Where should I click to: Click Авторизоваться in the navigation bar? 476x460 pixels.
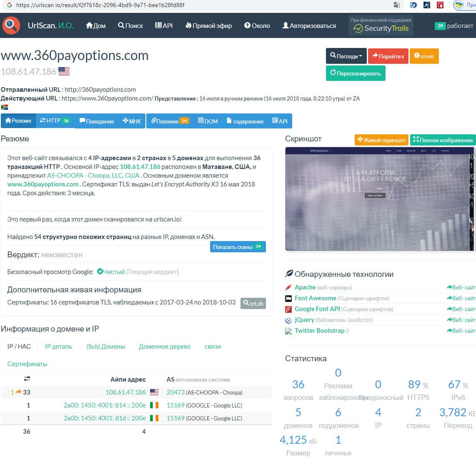click(x=309, y=25)
